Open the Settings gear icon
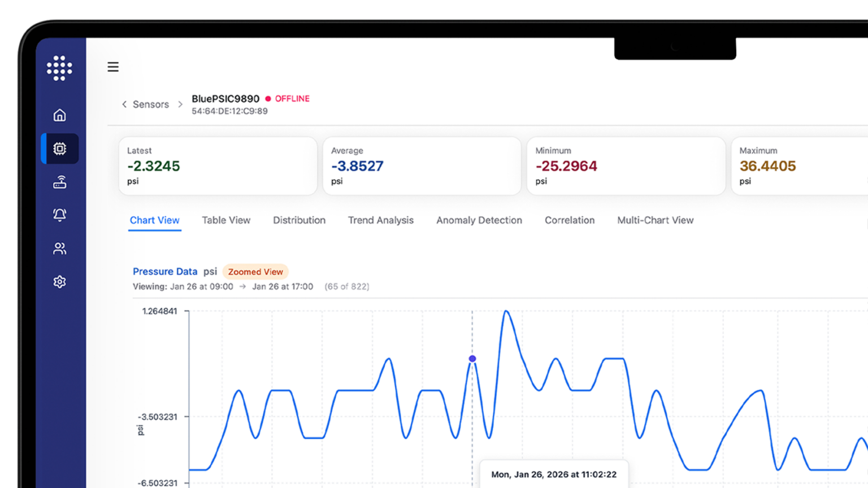The height and width of the screenshot is (488, 868). point(59,282)
